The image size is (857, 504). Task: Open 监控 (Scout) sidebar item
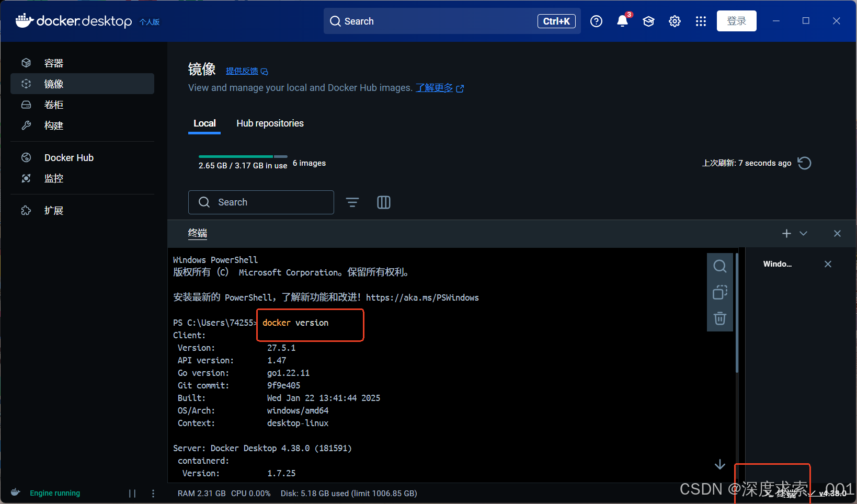pos(82,178)
